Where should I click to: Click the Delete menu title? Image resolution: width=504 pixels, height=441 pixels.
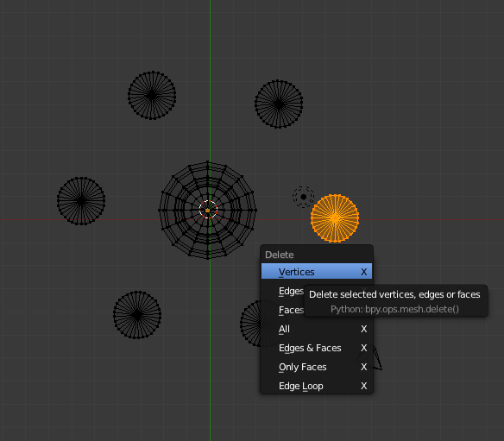pyautogui.click(x=280, y=255)
